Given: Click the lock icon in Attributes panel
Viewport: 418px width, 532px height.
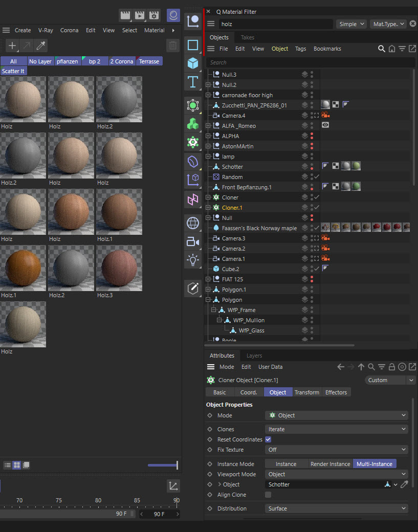Looking at the screenshot, I should (391, 367).
